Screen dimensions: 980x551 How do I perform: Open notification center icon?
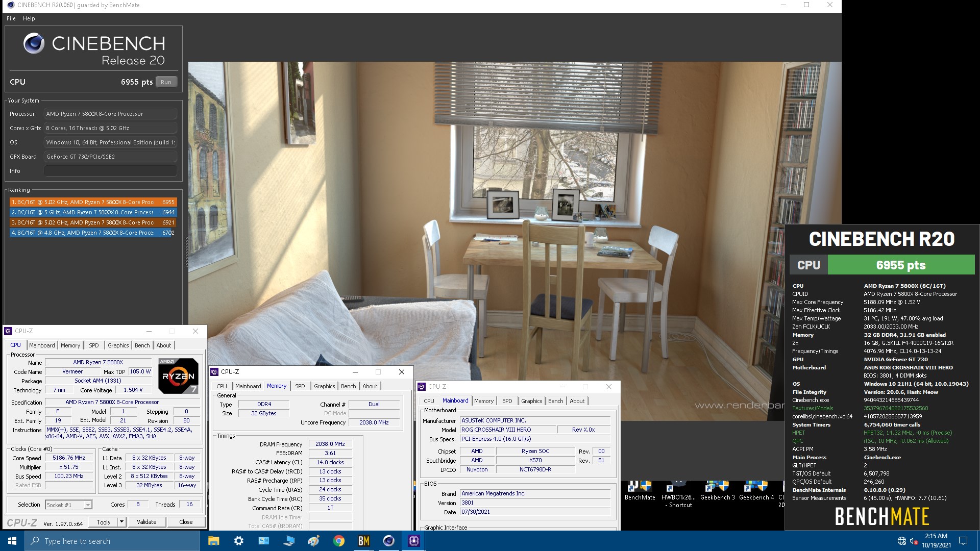pos(963,541)
